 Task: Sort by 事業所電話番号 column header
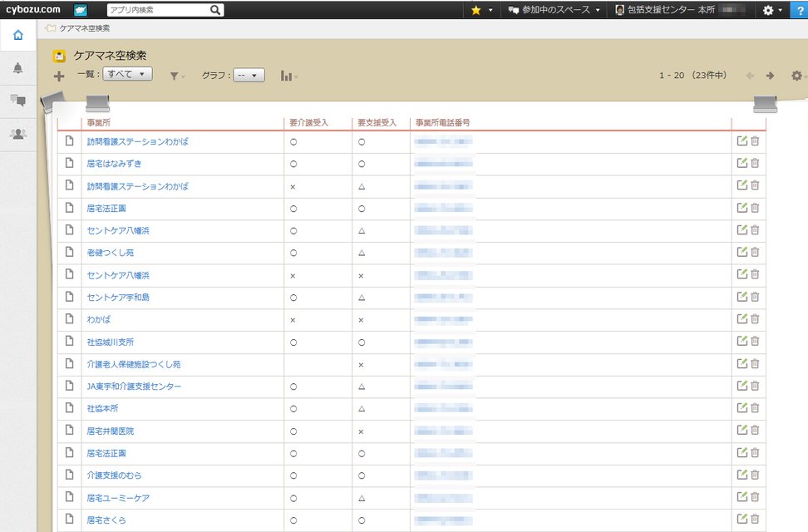coord(442,123)
